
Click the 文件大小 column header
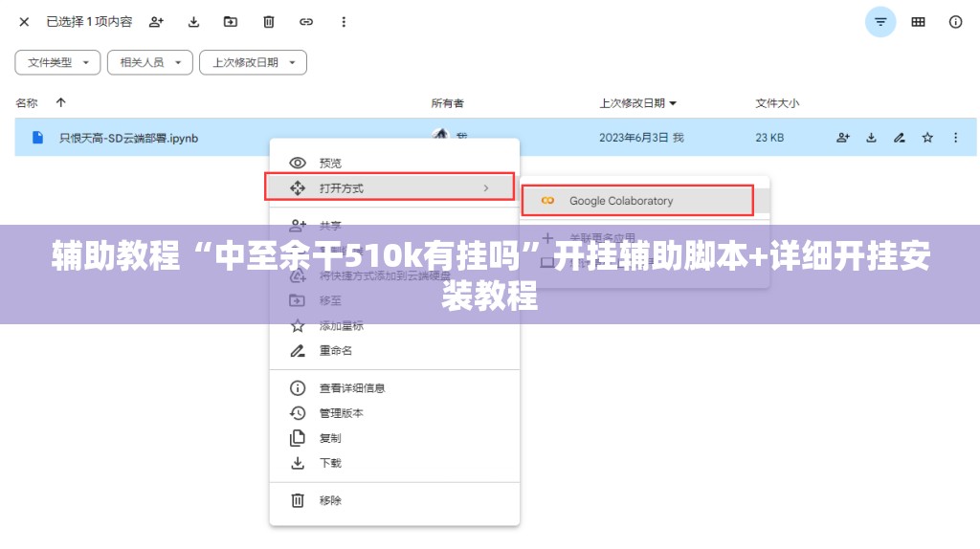click(x=777, y=103)
